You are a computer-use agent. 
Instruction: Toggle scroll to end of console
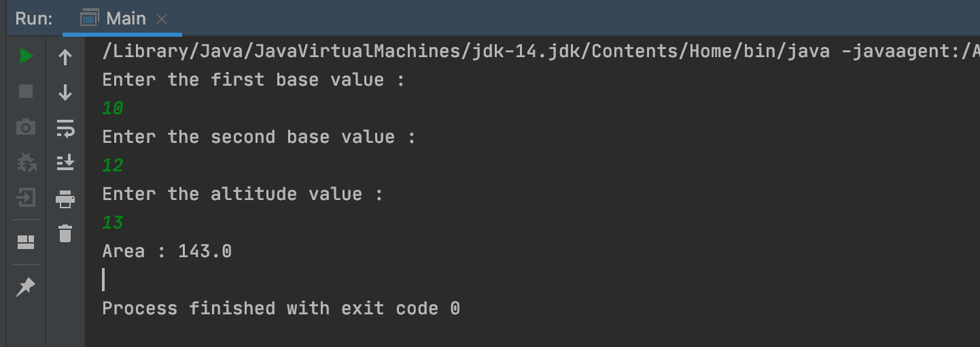pyautogui.click(x=65, y=162)
